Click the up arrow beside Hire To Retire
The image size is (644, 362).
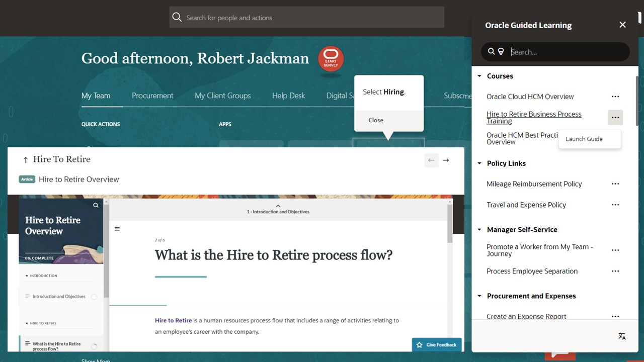coord(26,160)
